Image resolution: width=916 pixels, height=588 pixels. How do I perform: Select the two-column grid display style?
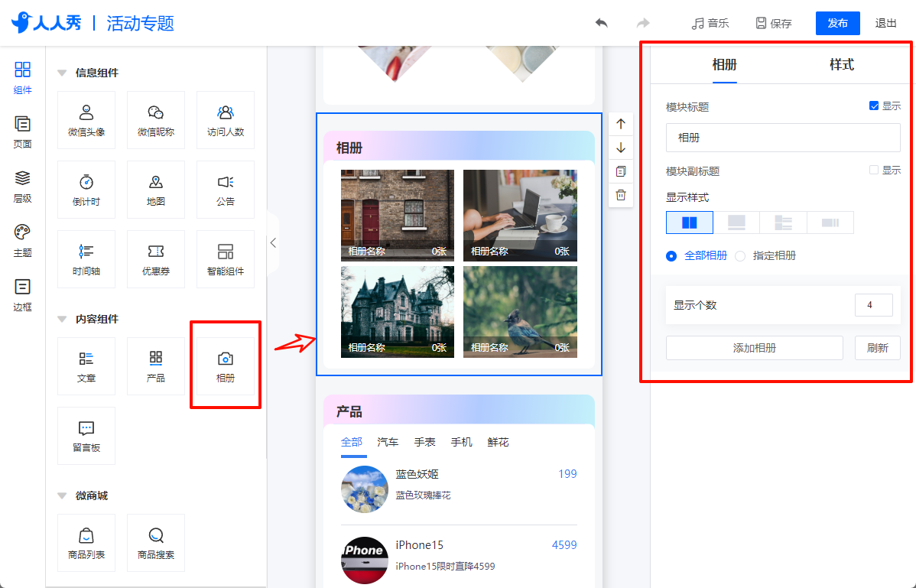pos(690,223)
